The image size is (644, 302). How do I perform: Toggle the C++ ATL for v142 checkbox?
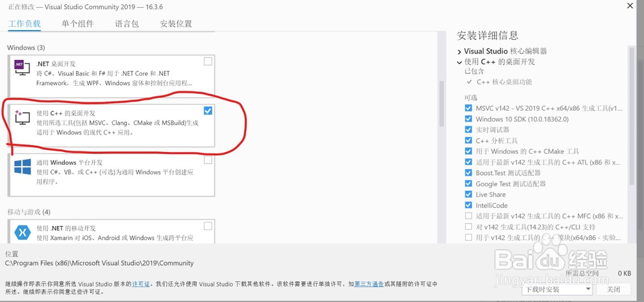pos(468,162)
